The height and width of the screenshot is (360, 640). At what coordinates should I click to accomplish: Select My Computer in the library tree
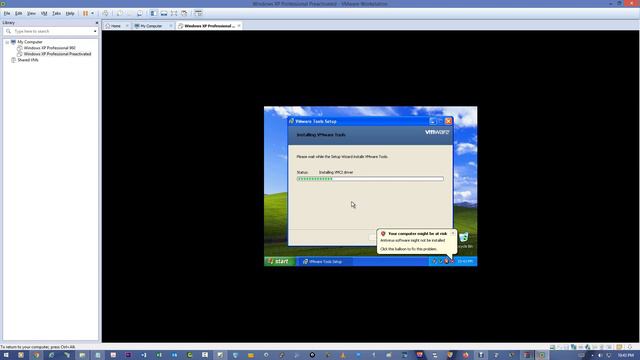[x=30, y=42]
